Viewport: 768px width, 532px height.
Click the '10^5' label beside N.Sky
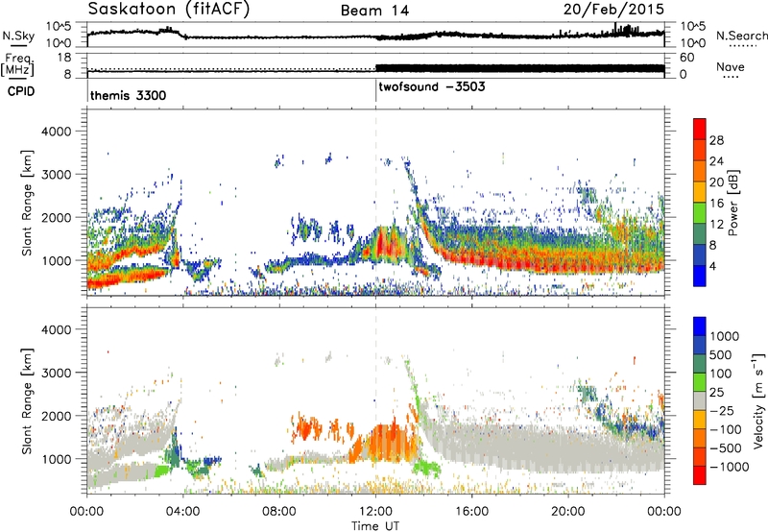click(x=59, y=27)
